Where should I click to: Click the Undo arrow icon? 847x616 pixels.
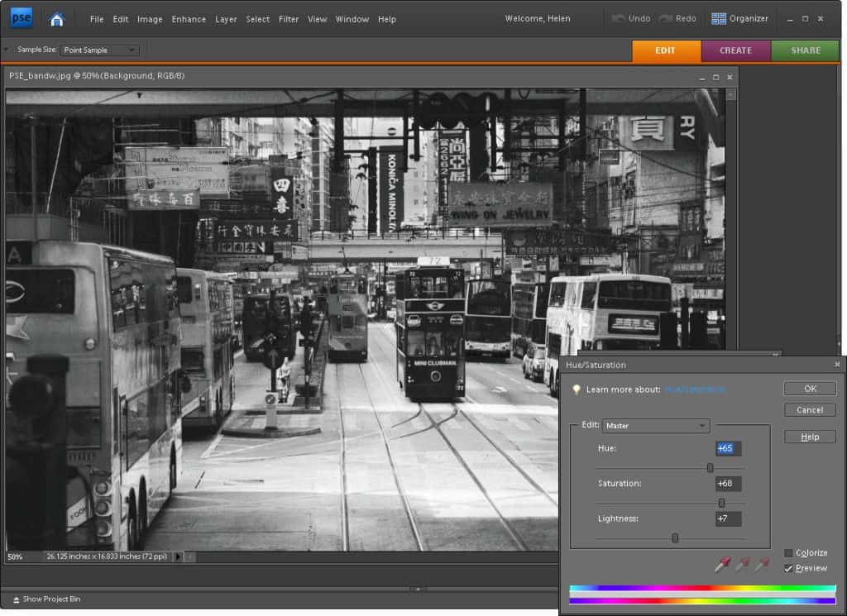coord(619,19)
